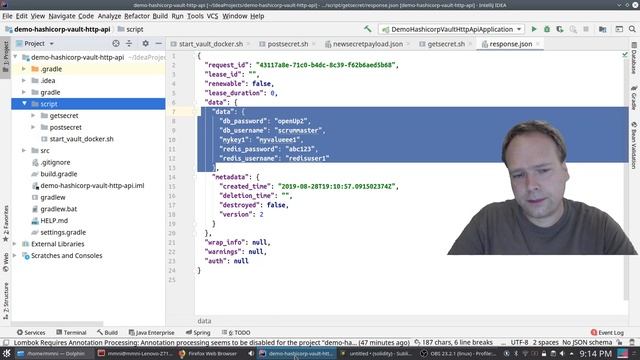
Task: Click the 'data' breadcrumb below editor
Action: tap(204, 321)
